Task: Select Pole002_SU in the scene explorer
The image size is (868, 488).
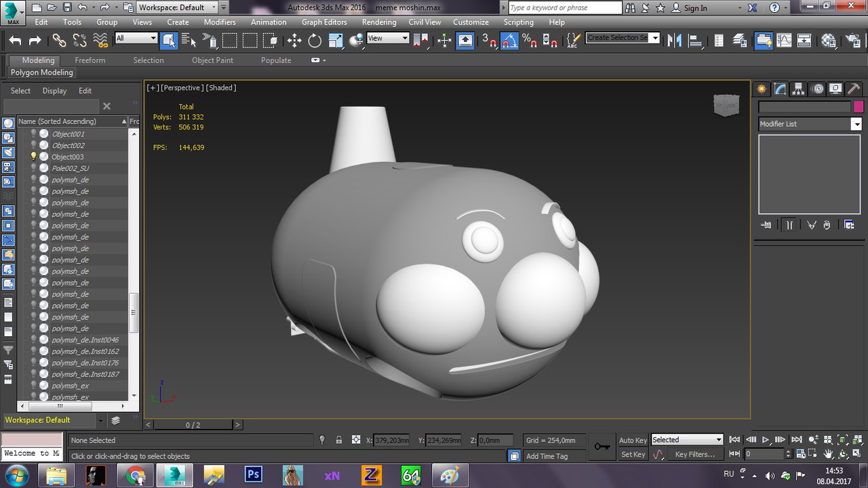Action: [71, 168]
